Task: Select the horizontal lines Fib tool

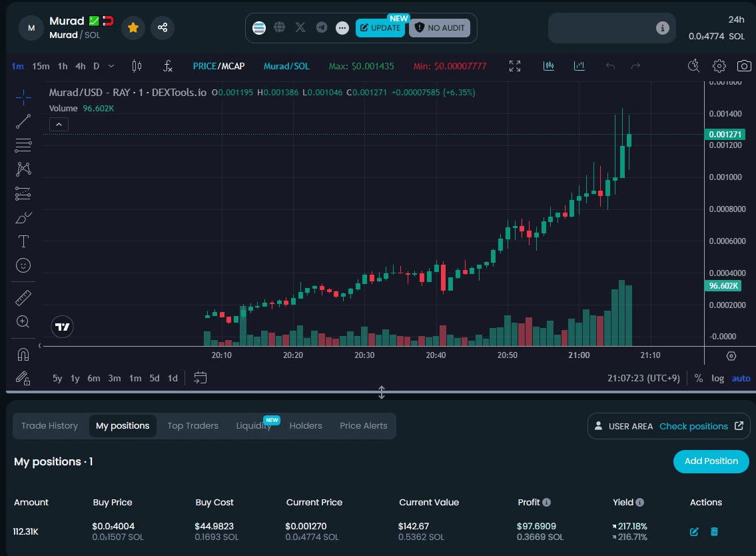Action: pyautogui.click(x=23, y=145)
